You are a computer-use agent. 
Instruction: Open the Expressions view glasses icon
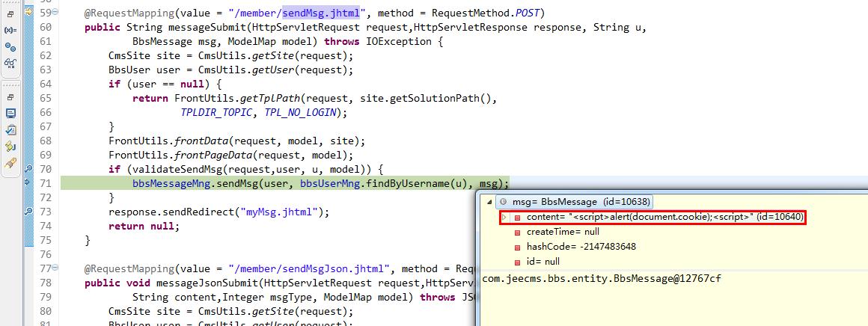pos(10,63)
